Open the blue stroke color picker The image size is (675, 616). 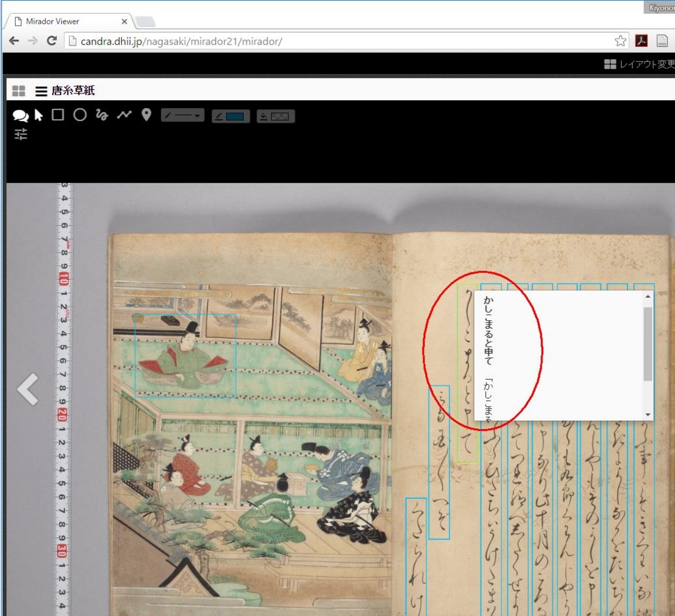point(231,116)
